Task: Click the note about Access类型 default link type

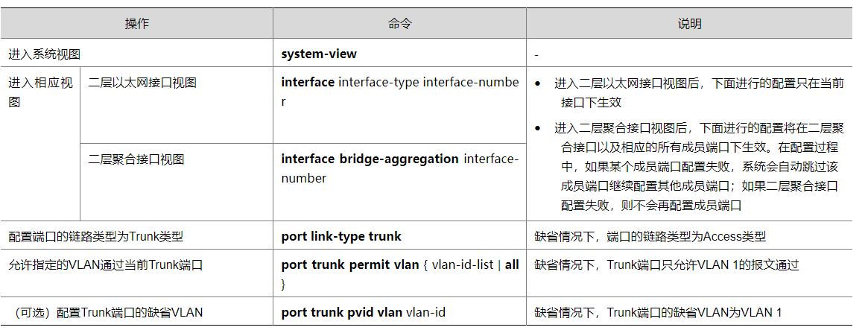Action: tap(650, 237)
